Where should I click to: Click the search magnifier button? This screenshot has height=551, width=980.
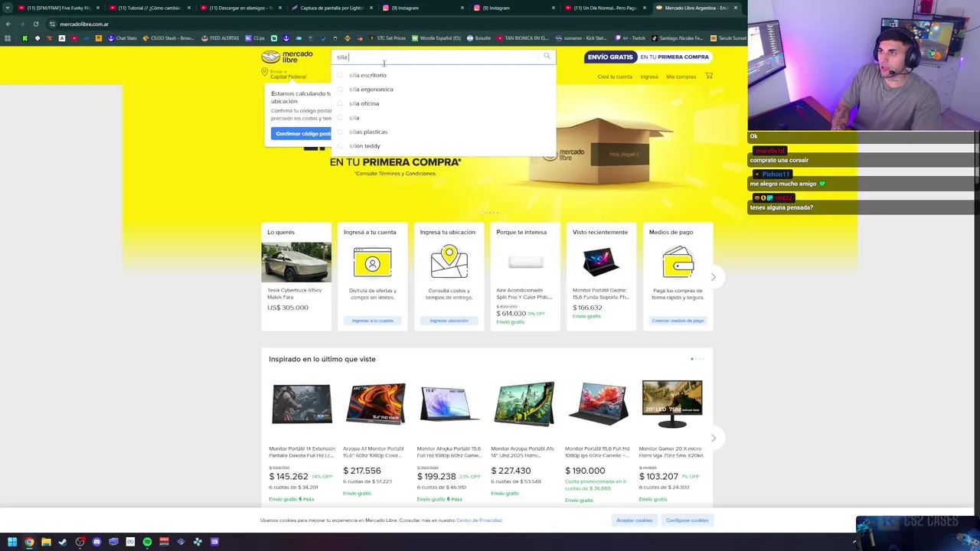click(x=547, y=57)
